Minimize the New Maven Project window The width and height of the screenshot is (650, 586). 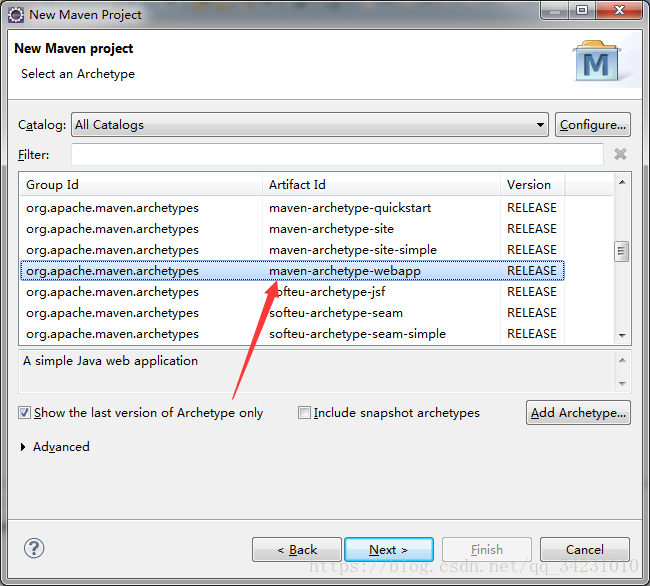click(x=555, y=10)
